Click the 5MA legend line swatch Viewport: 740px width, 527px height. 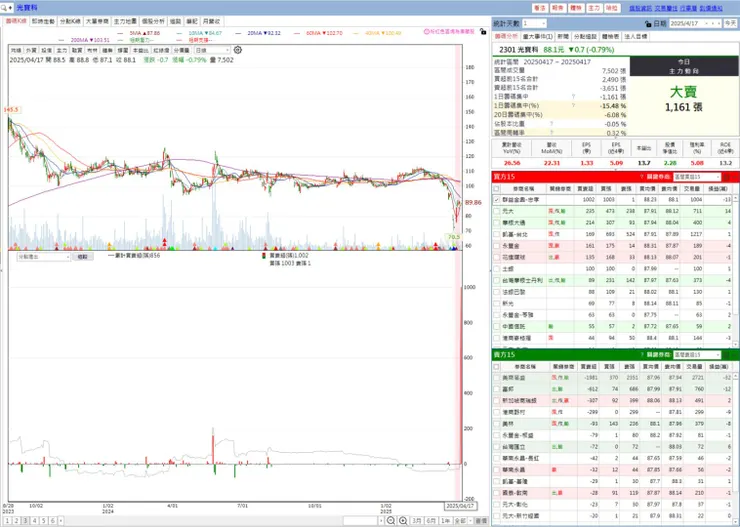120,33
